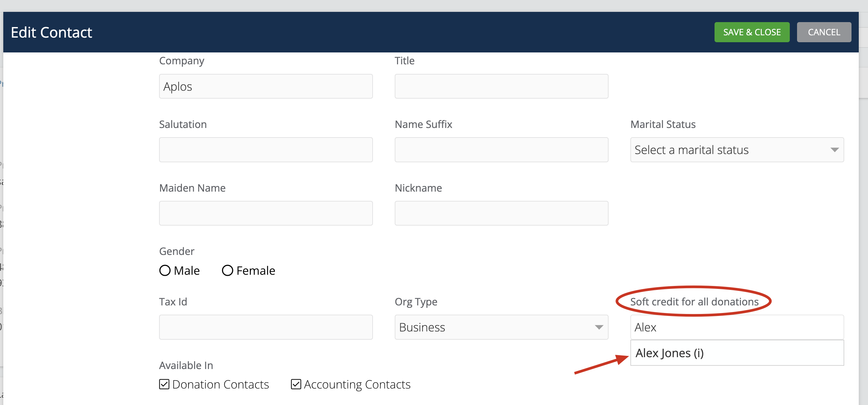
Task: Choose Alex Jones (i) from suggestions
Action: (x=737, y=353)
